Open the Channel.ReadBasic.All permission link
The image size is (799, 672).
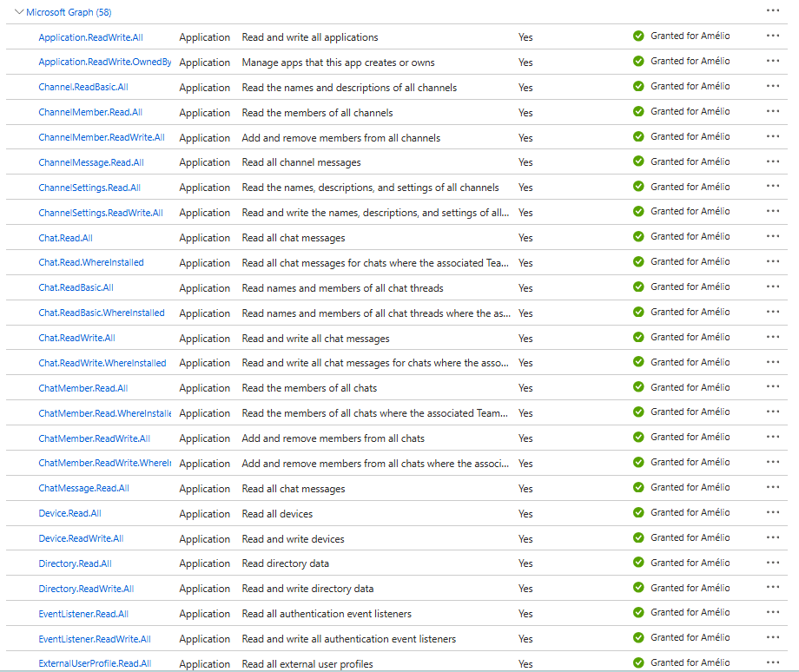pyautogui.click(x=83, y=87)
